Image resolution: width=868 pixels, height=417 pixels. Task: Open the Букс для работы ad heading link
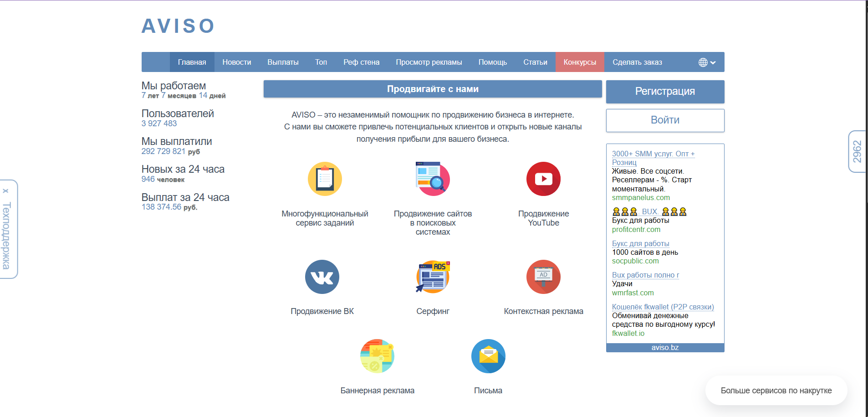(640, 243)
